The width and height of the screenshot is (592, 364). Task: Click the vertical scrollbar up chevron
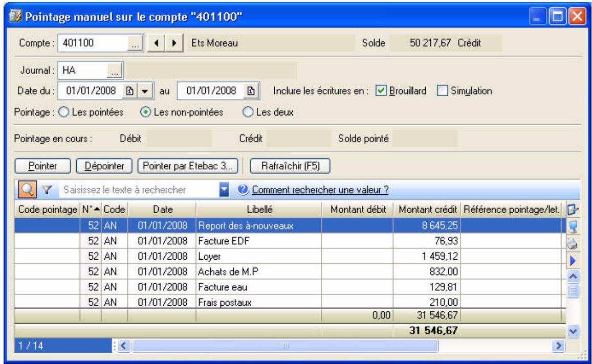573,277
